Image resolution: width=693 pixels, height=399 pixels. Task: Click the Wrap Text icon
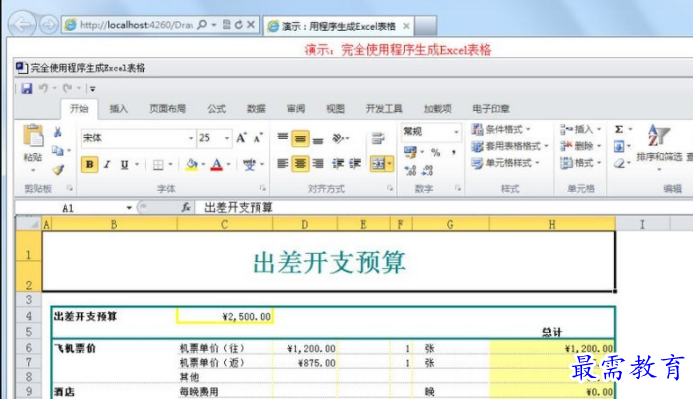[378, 138]
